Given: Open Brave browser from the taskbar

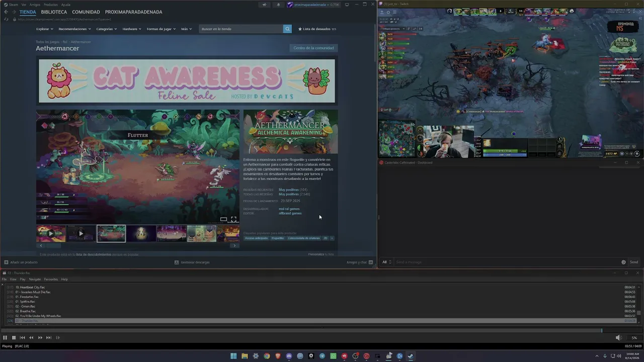Looking at the screenshot, I should [278, 356].
